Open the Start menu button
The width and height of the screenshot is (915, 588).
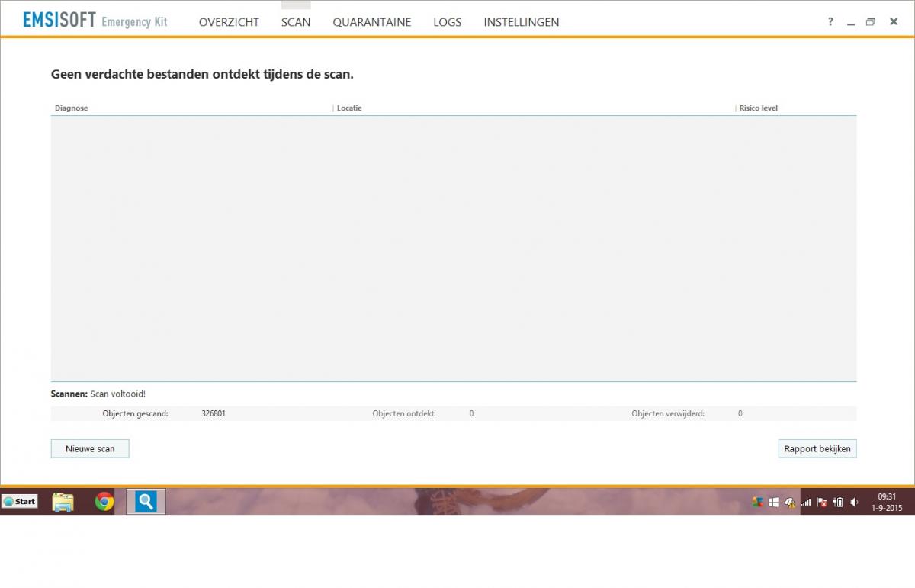20,501
